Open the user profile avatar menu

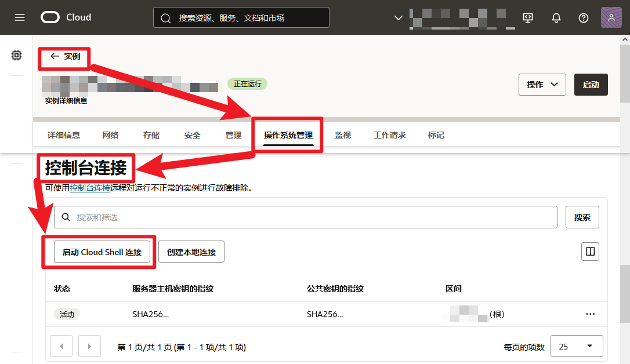pos(611,17)
